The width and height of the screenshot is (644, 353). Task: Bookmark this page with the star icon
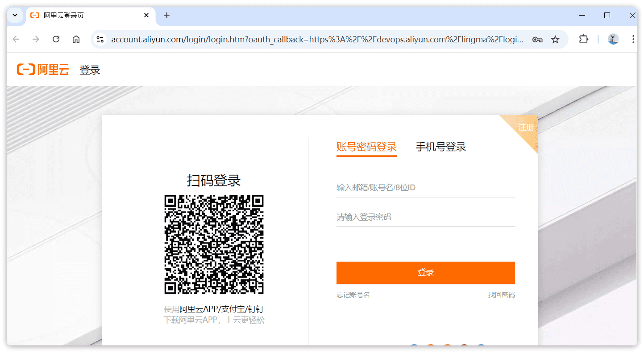pos(555,39)
